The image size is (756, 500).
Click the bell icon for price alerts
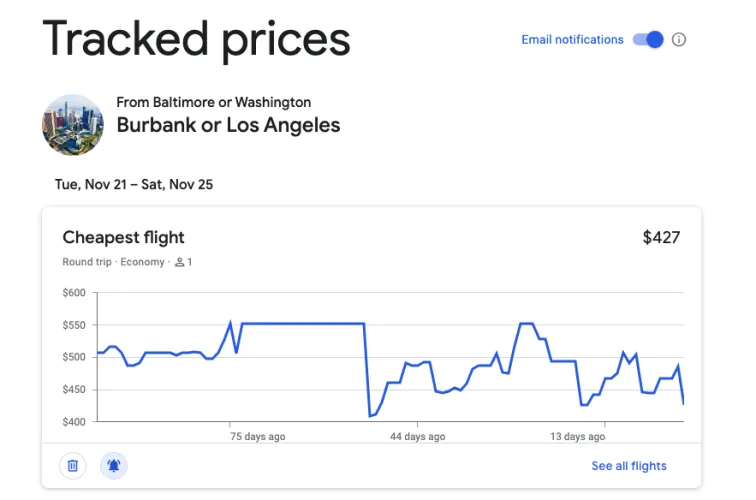[114, 465]
